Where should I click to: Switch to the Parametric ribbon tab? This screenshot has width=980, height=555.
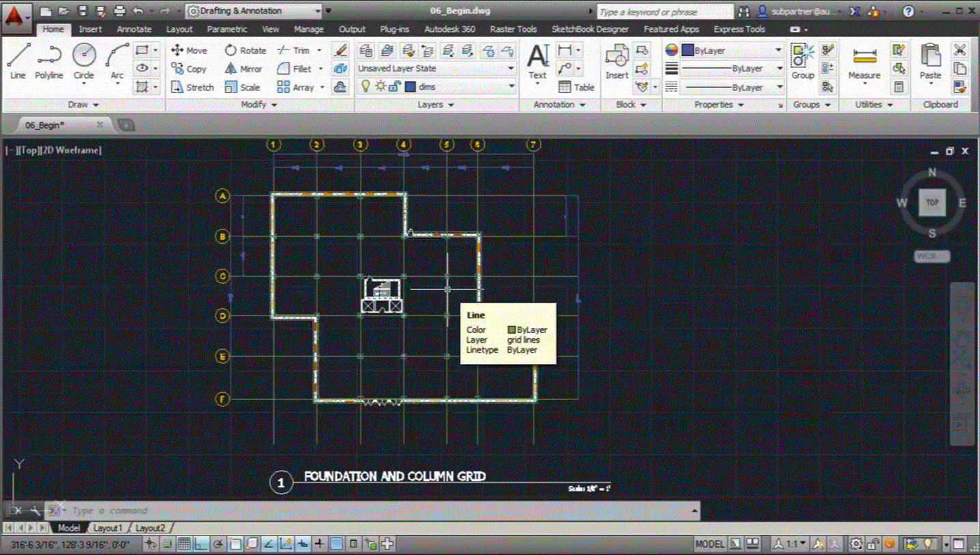click(228, 29)
